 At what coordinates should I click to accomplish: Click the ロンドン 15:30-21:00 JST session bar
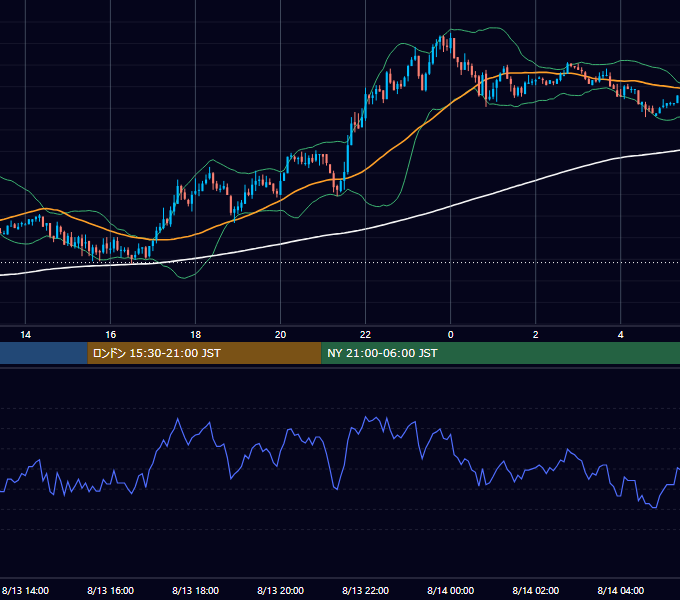(x=204, y=353)
